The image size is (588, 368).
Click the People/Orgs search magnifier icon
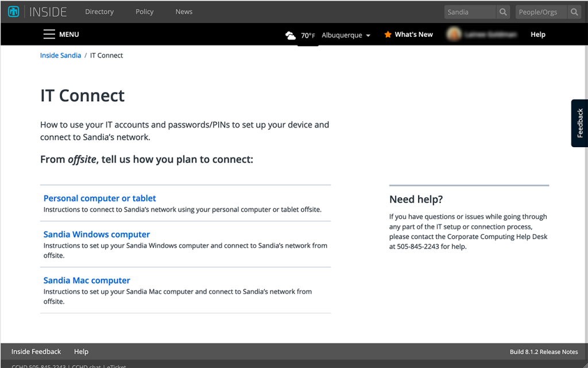click(x=574, y=12)
